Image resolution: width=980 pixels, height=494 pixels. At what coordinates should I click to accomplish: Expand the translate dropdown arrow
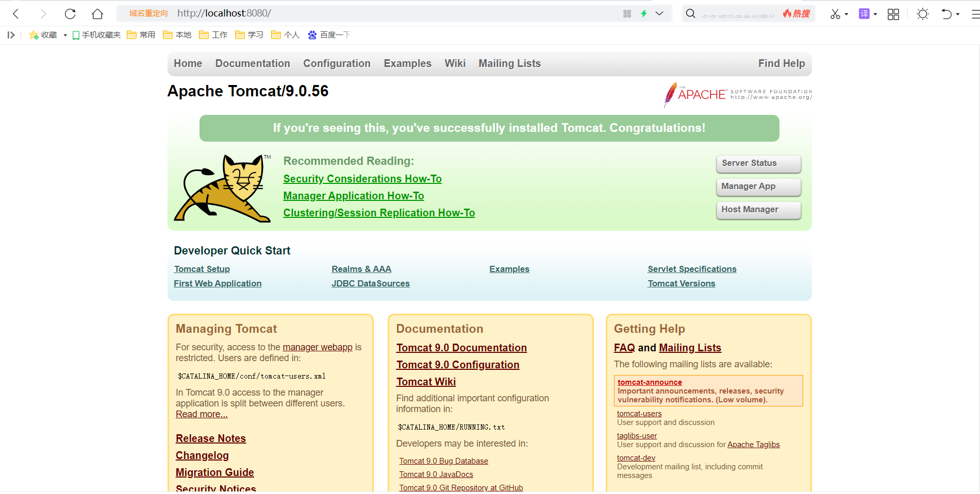click(875, 14)
